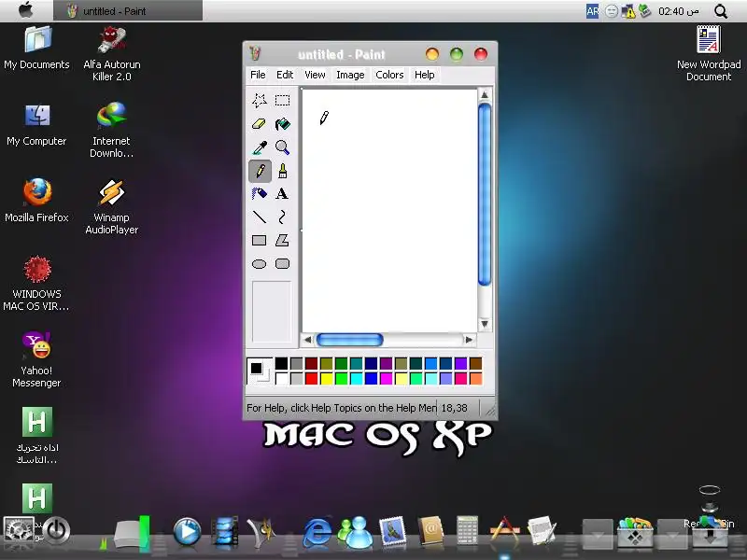Choose the cyan color swatch

point(356,379)
